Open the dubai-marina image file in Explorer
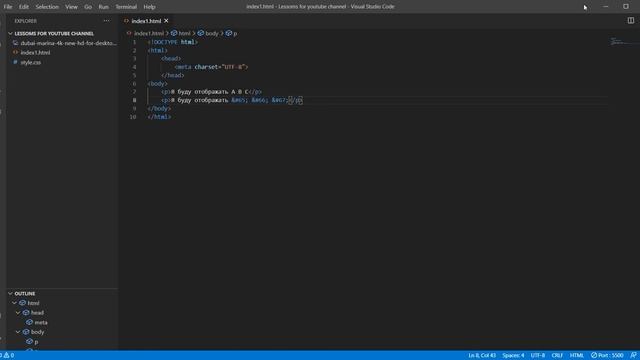 pyautogui.click(x=68, y=43)
